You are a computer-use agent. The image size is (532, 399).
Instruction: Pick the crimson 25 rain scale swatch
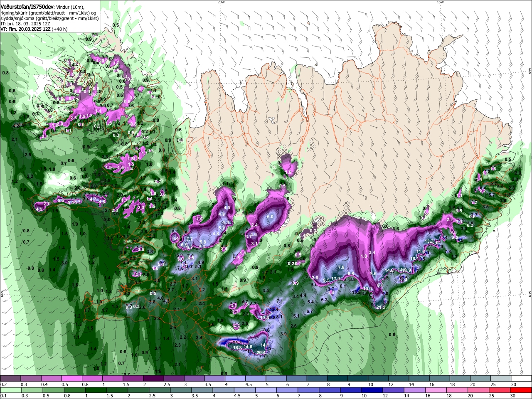tap(500, 390)
